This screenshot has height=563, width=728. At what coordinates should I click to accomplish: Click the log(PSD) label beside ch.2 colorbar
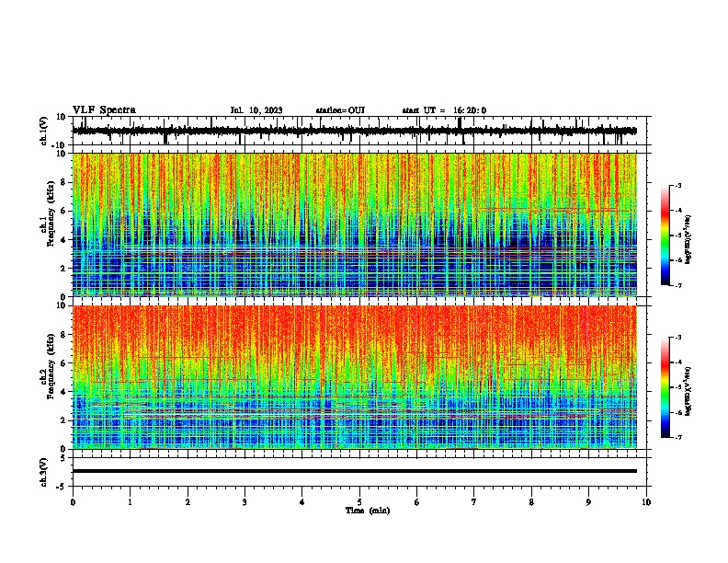[688, 391]
